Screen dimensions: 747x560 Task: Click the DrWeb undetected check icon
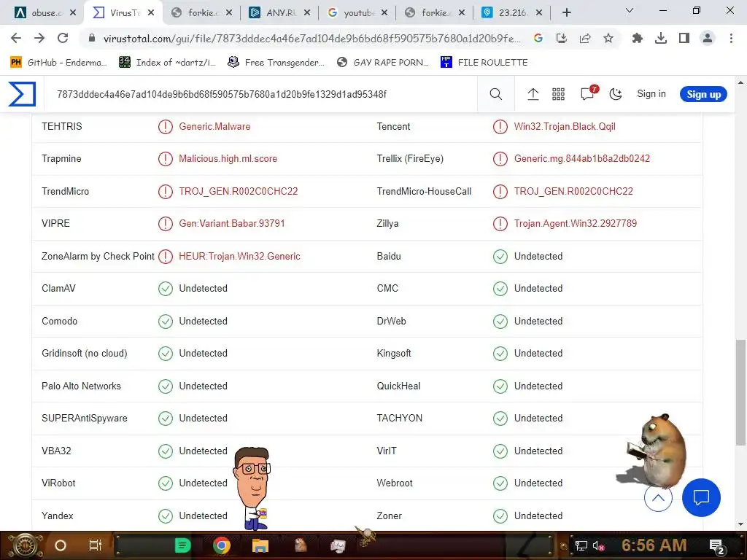pos(500,322)
